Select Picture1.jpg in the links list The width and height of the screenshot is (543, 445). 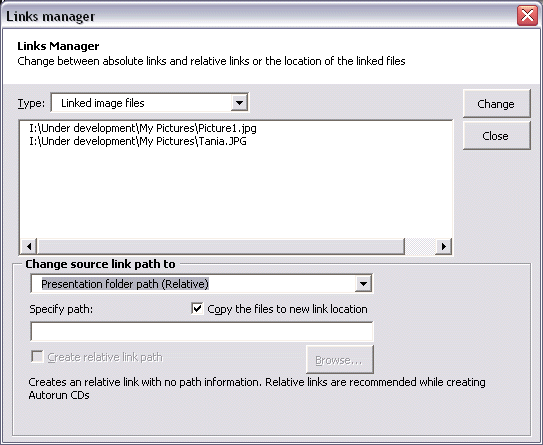[x=143, y=128]
